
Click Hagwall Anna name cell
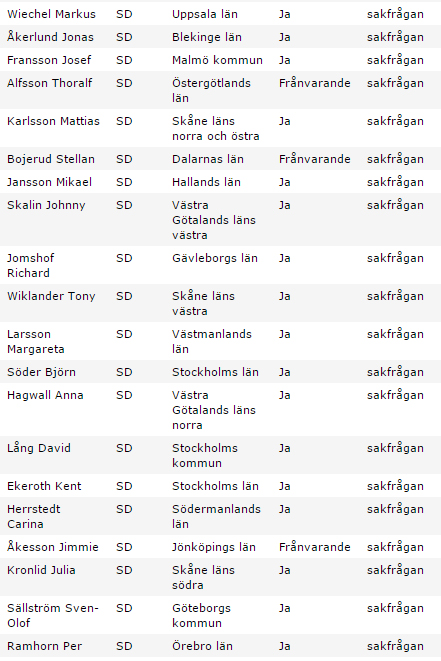45,395
